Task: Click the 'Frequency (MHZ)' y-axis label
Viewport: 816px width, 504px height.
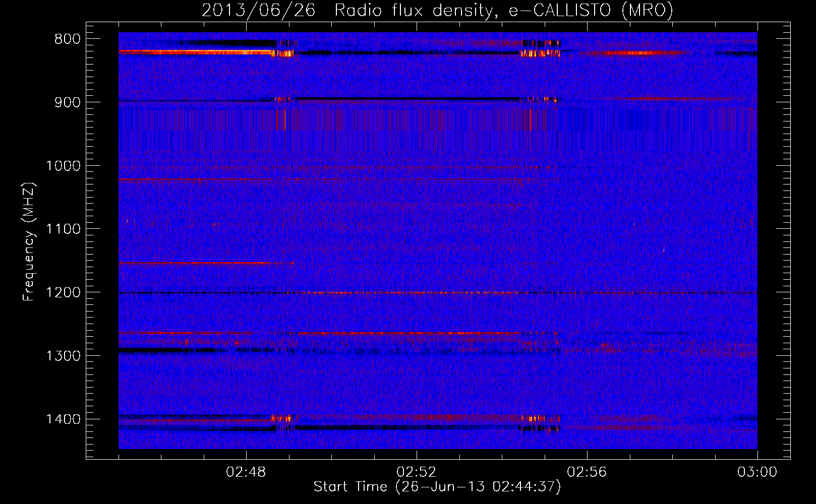Action: 29,242
